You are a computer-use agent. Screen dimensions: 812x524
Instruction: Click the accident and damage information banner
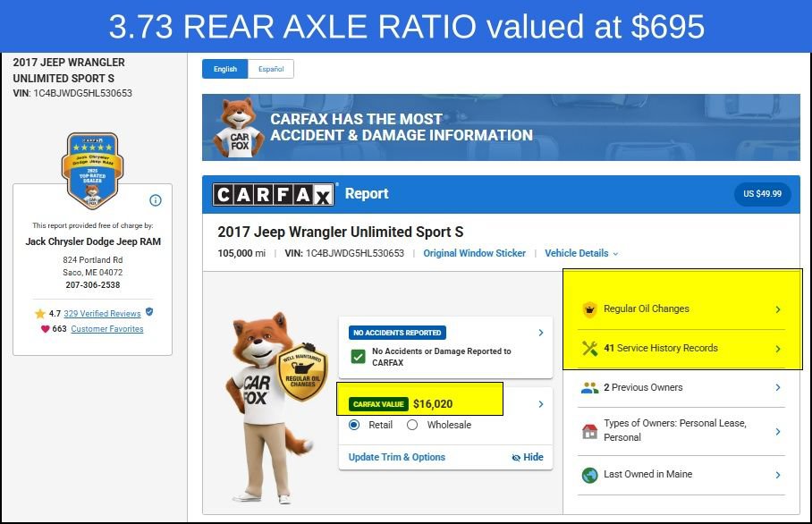click(501, 127)
